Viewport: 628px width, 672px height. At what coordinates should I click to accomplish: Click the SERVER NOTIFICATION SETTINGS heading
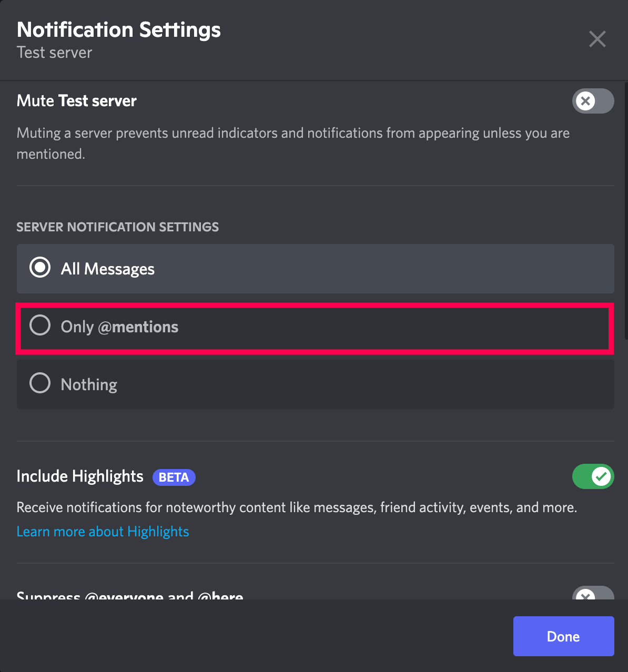(118, 227)
